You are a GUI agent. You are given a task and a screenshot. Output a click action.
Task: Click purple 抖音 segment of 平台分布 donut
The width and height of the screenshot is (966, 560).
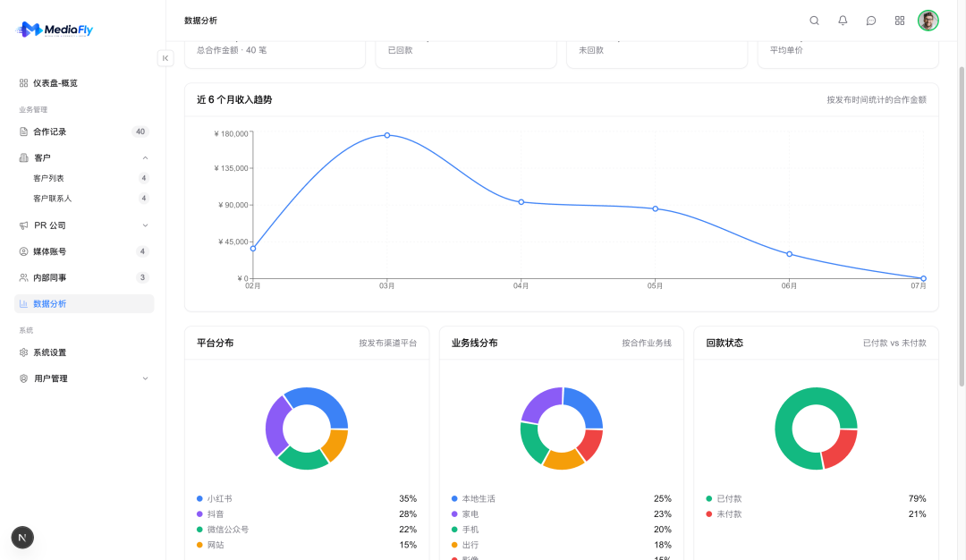point(275,426)
